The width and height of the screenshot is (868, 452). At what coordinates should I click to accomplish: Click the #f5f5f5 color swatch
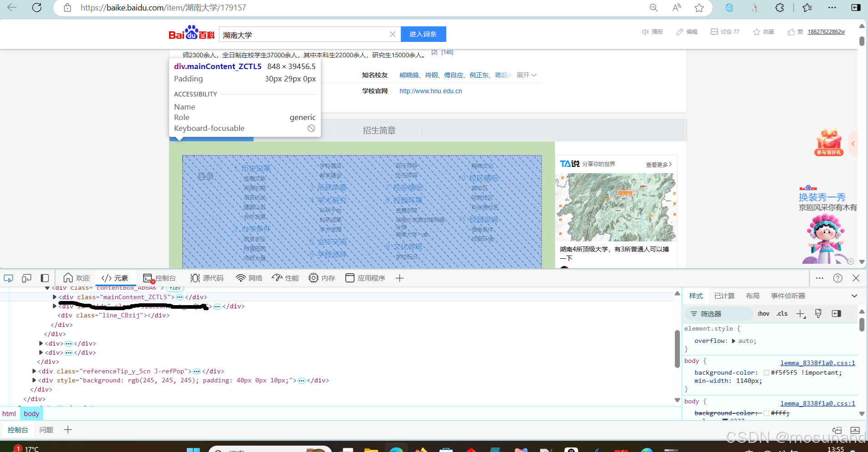(x=767, y=373)
